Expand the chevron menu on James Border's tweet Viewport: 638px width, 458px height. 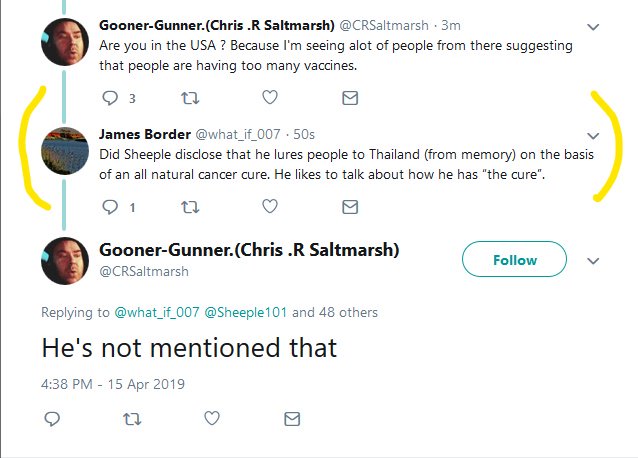pos(592,136)
